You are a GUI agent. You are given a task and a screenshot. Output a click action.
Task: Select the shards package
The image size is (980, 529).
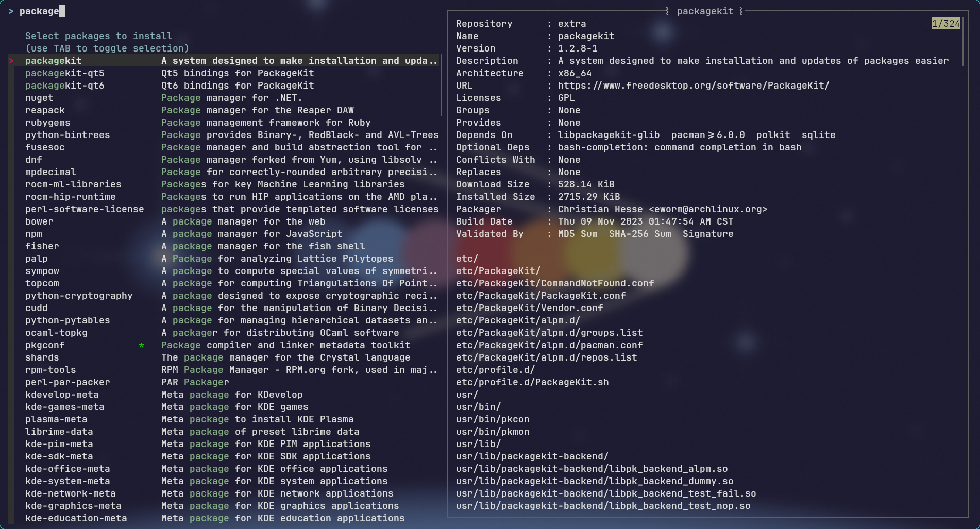tap(224, 357)
